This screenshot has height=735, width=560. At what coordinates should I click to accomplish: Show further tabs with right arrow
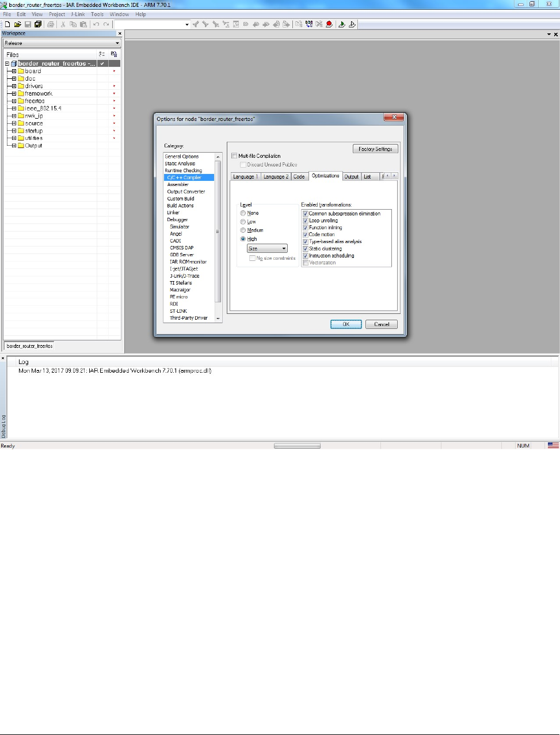(394, 176)
